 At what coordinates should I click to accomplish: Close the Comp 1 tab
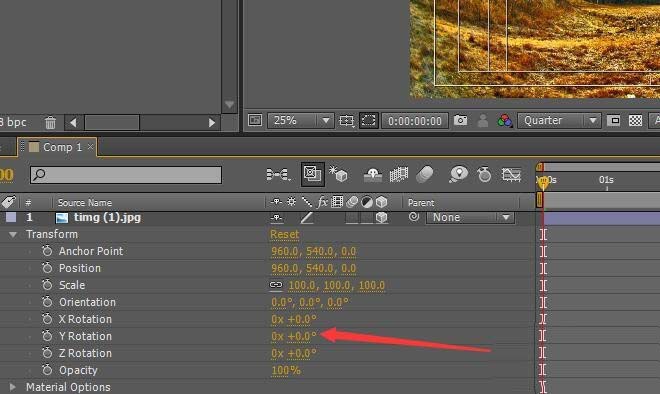pos(90,147)
